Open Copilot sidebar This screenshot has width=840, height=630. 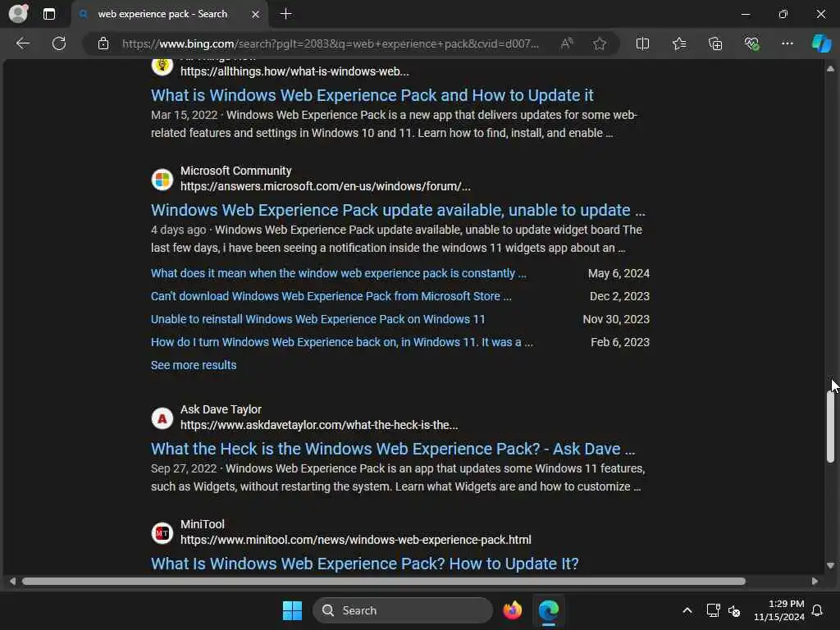click(x=821, y=43)
